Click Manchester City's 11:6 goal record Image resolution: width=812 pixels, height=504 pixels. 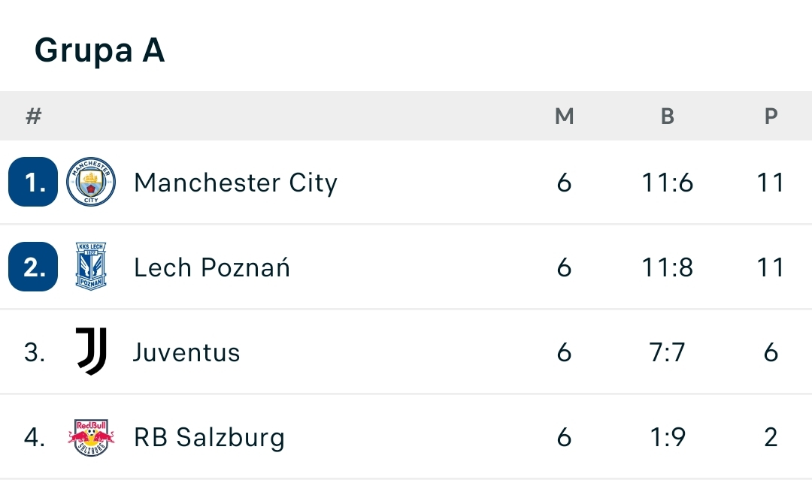(667, 183)
